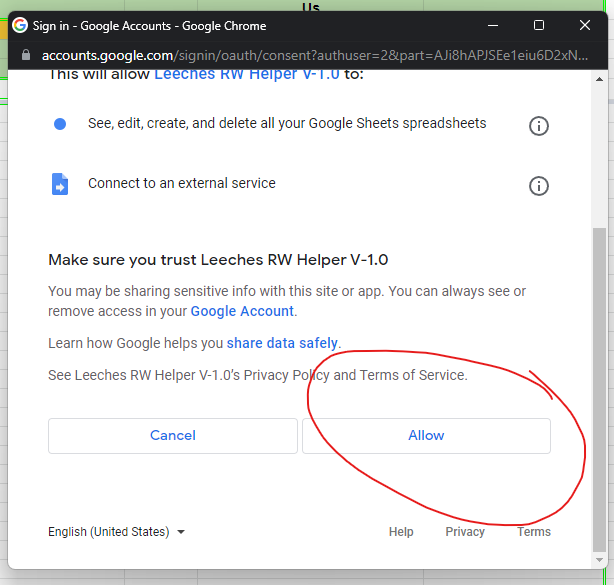Image resolution: width=614 pixels, height=585 pixels.
Task: Click the blue document external service icon
Action: (x=60, y=185)
